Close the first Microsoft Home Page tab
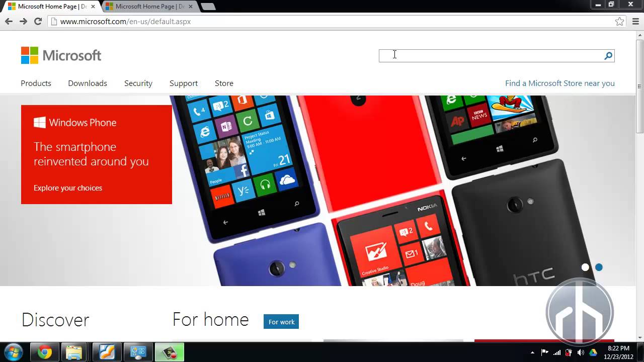Screen dimensions: 644x362 (x=93, y=7)
